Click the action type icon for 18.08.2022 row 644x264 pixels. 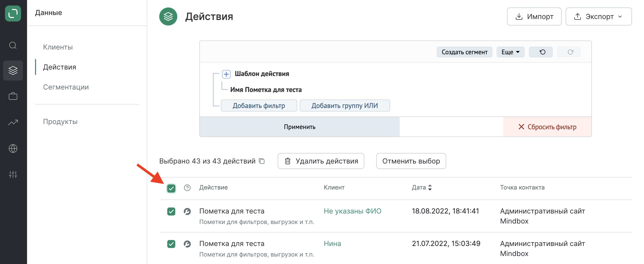click(187, 211)
